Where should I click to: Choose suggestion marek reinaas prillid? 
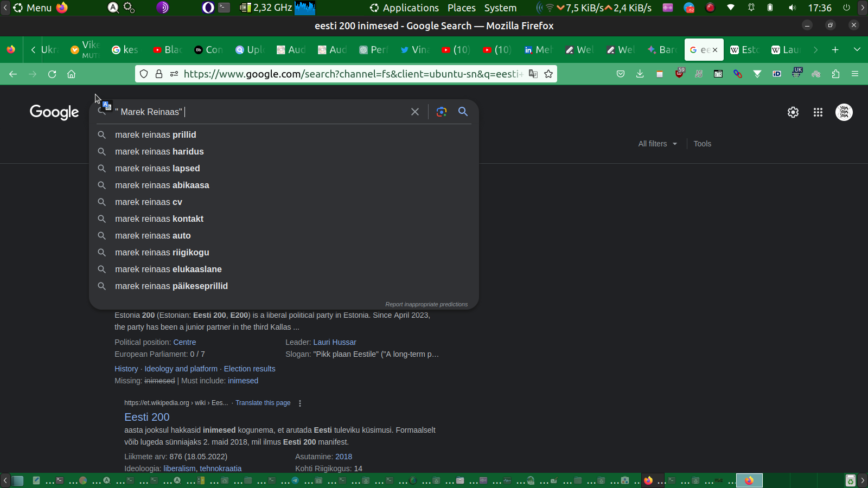point(284,134)
